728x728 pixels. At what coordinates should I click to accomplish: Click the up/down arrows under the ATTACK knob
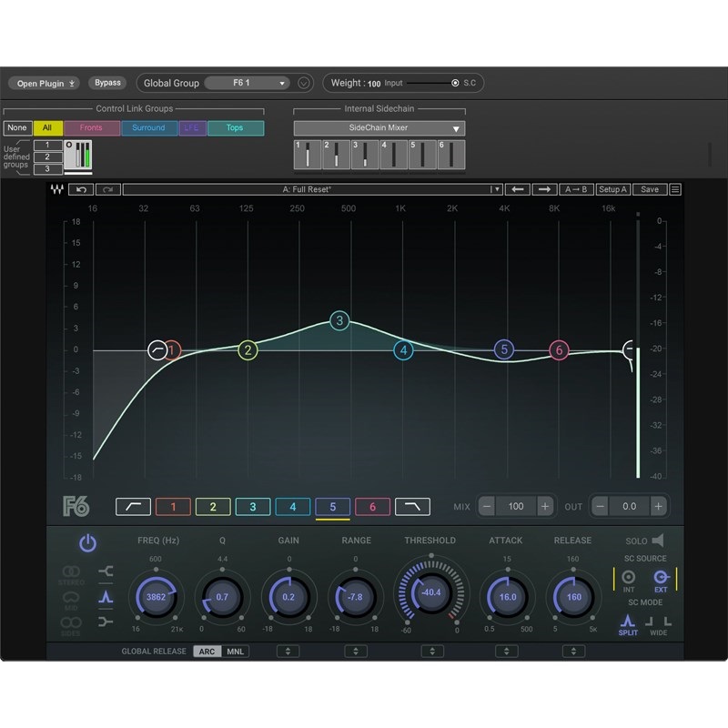[x=507, y=652]
